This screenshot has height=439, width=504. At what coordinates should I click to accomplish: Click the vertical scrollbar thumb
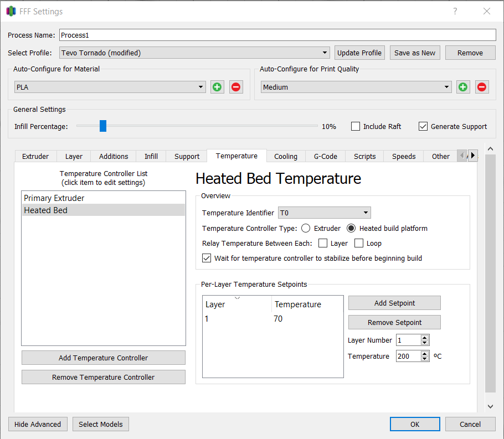[x=490, y=273]
